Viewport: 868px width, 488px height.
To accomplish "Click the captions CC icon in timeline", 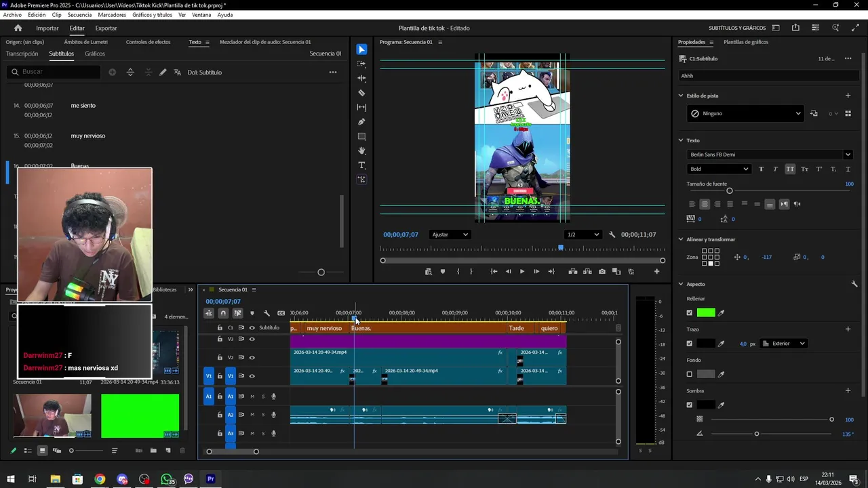I will pos(281,313).
